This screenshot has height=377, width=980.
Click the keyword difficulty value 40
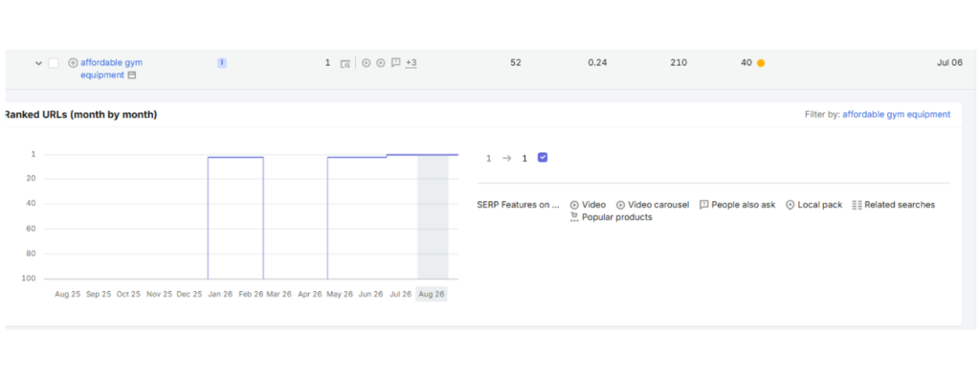[x=746, y=62]
